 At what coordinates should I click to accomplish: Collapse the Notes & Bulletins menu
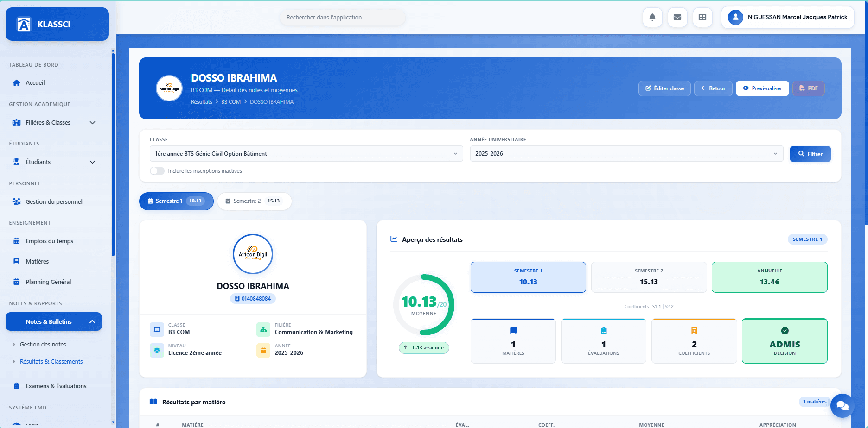pyautogui.click(x=92, y=322)
